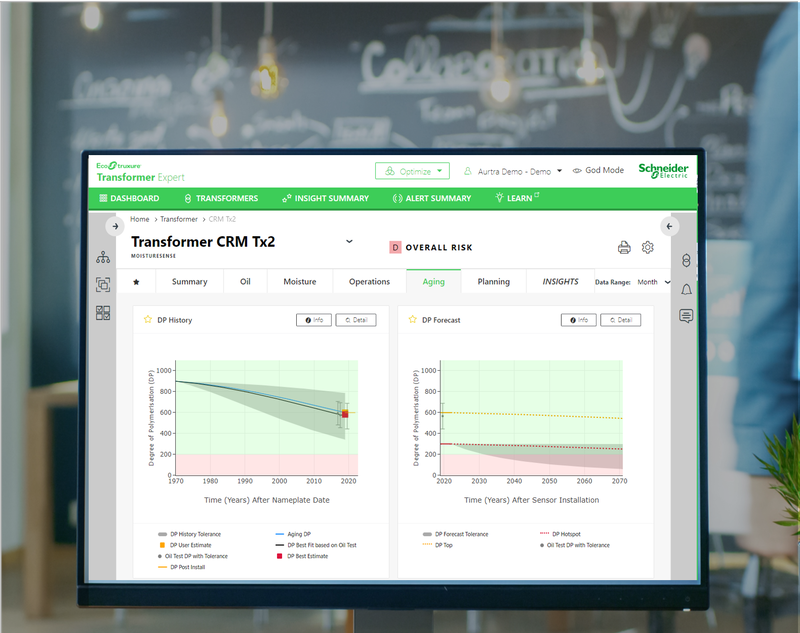Favorite the DP History chart via its star
This screenshot has height=633, width=800.
[x=140, y=320]
